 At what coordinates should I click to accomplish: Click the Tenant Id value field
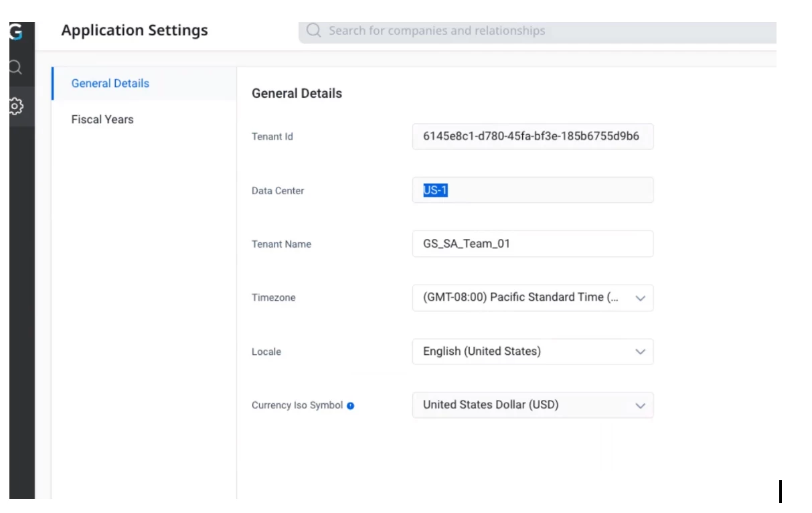532,137
